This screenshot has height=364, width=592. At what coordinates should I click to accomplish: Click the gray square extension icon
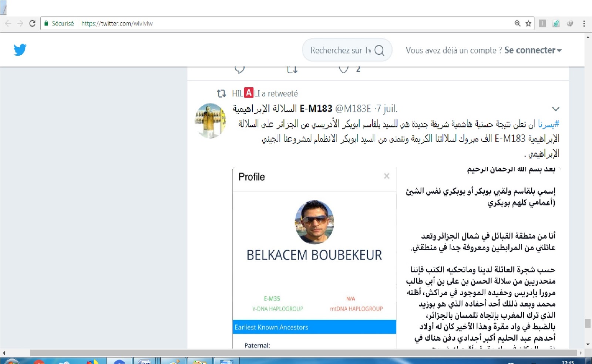[542, 23]
